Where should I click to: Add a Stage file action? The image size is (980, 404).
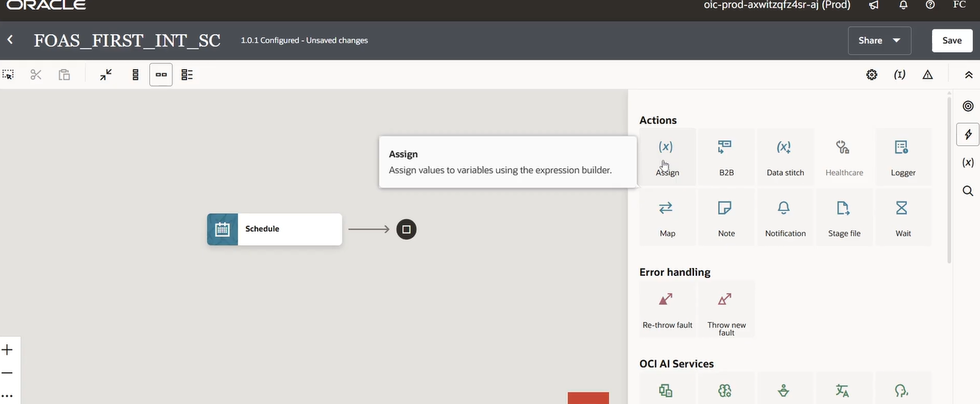click(x=844, y=217)
